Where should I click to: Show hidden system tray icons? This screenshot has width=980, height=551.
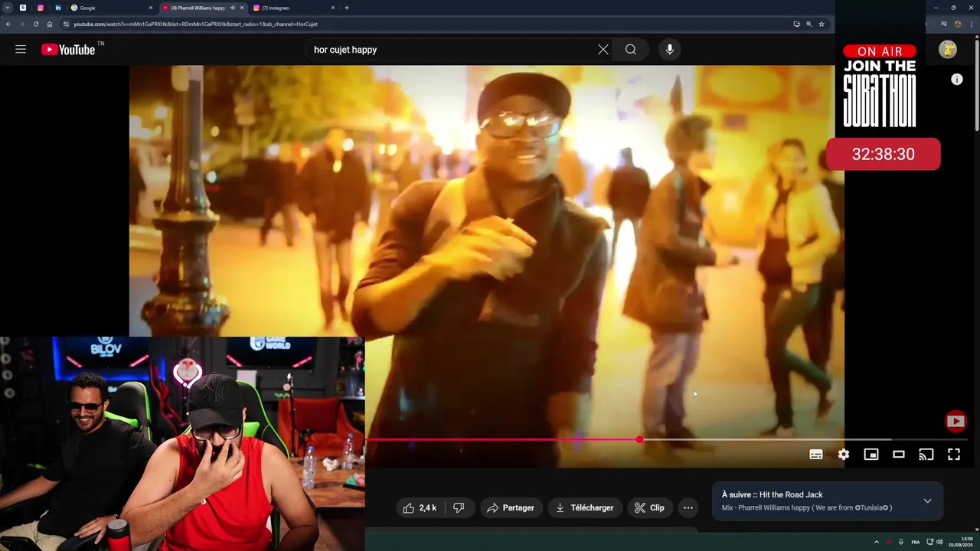coord(877,542)
